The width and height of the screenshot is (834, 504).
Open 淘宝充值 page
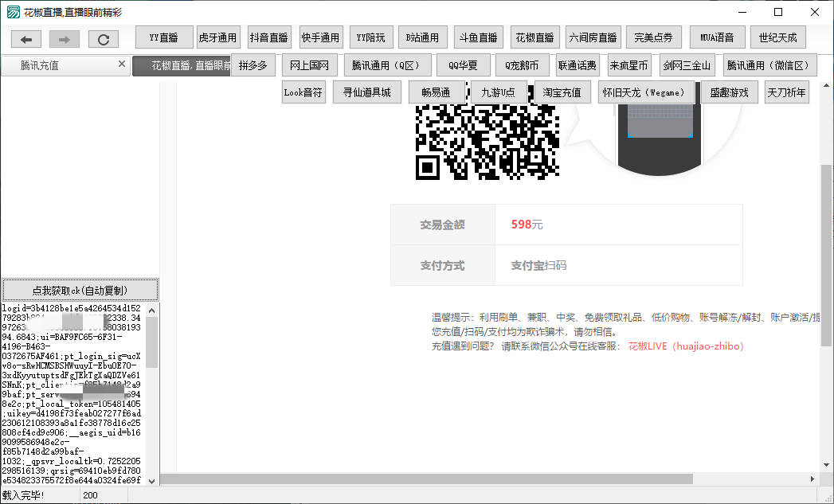tap(562, 92)
